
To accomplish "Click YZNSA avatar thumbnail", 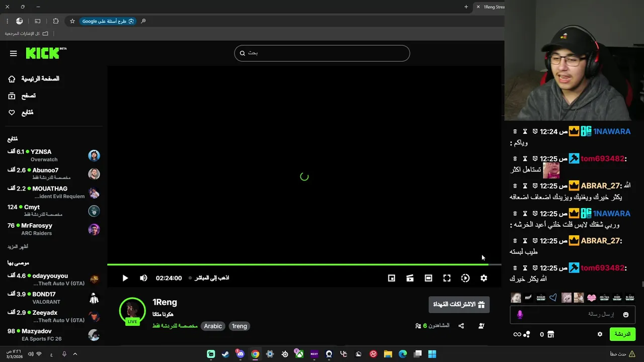I will coord(94,155).
